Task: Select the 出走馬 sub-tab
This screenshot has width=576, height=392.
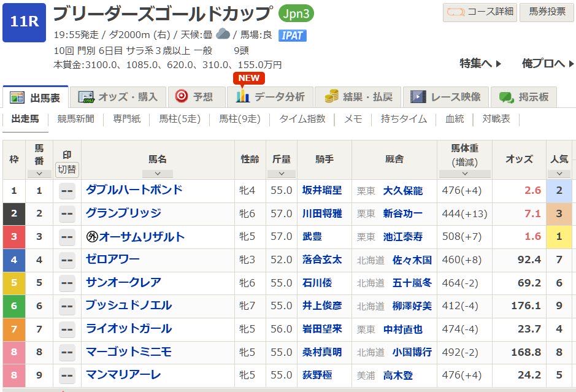Action: pos(25,119)
